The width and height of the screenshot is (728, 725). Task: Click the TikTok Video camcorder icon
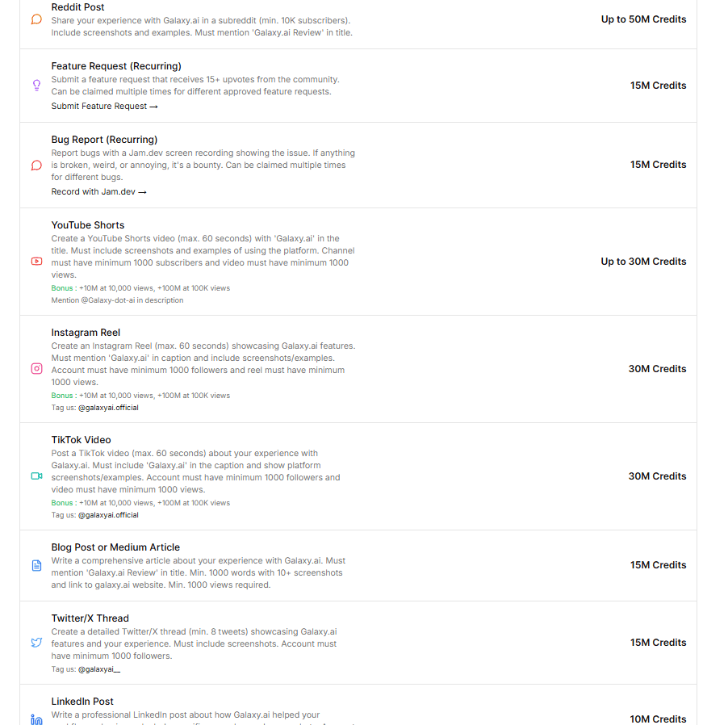tap(36, 476)
